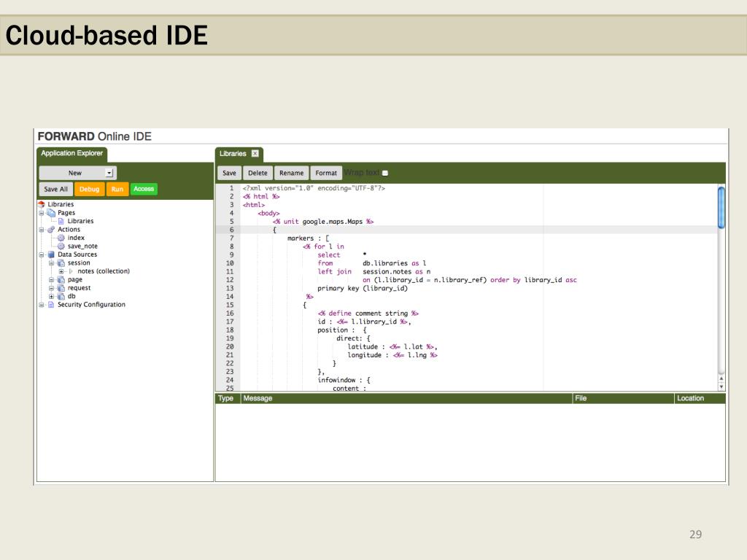Click the code editor scrollbar thumb
This screenshot has height=560, width=747.
tap(721, 208)
